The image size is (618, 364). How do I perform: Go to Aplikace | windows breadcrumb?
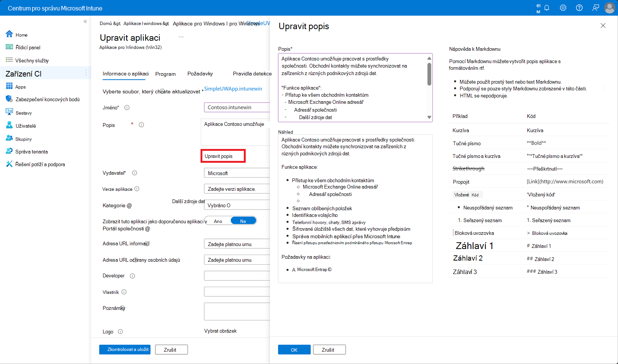[x=146, y=23]
